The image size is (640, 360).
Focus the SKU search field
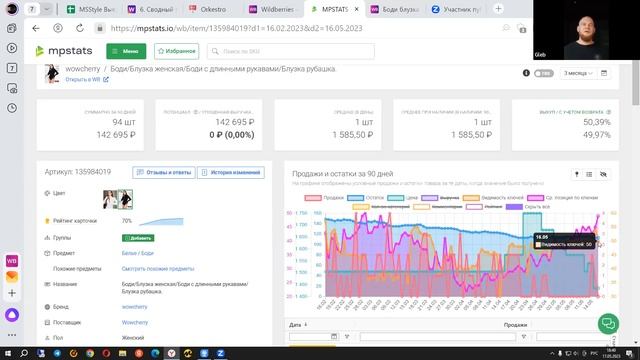coord(291,51)
